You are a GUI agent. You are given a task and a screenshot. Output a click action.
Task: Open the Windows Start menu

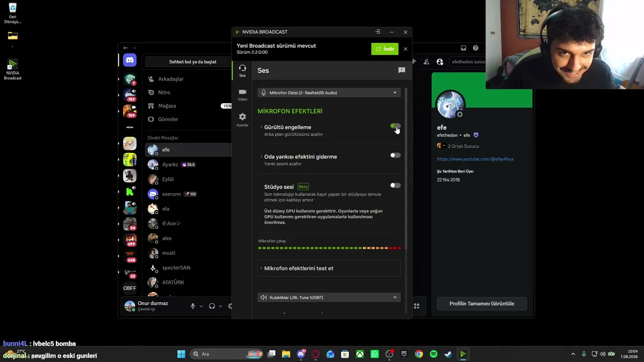coord(181,354)
